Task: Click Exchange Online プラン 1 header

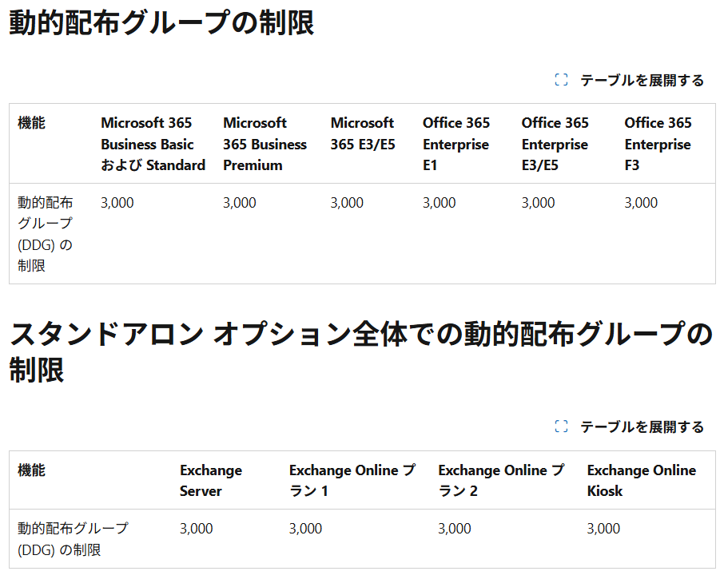Action: [x=352, y=481]
